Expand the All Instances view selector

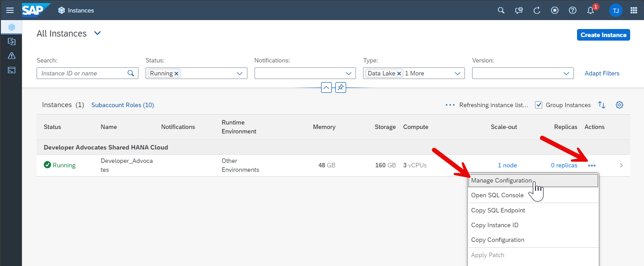97,33
